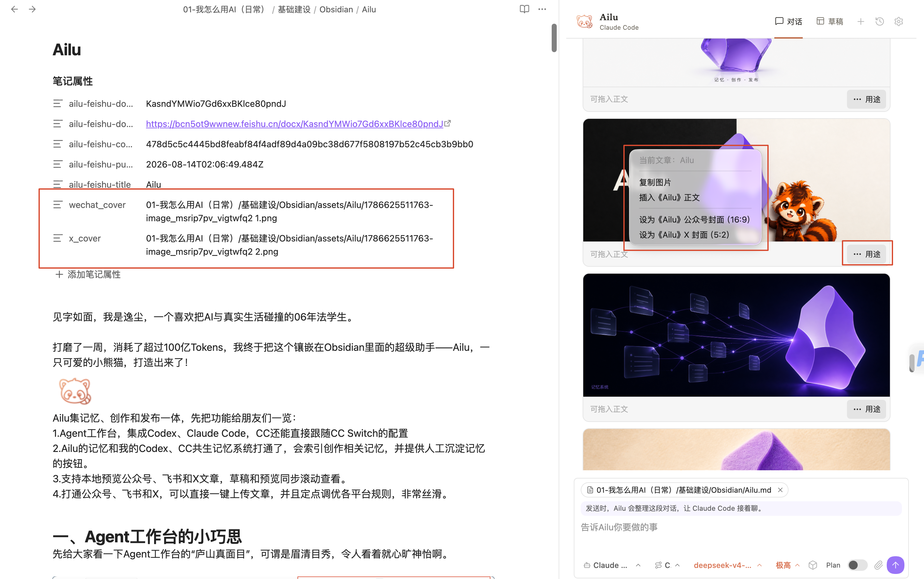Click the attached Ailu.md file chip
924x579 pixels.
coord(684,490)
